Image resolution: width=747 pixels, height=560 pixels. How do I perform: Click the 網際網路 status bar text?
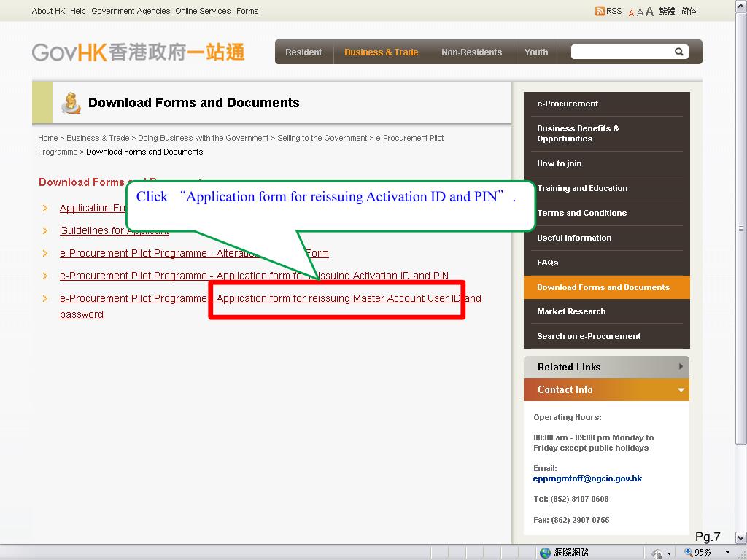(x=571, y=553)
